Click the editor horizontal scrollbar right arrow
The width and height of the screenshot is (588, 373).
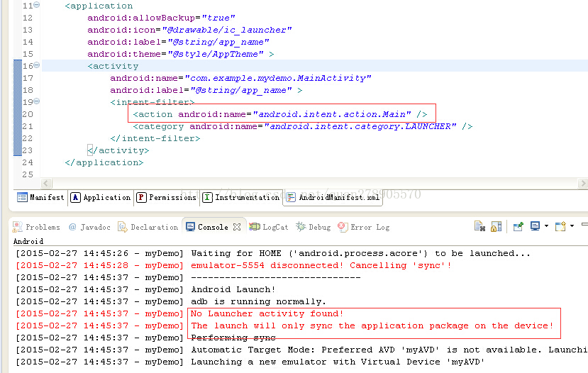point(583,184)
